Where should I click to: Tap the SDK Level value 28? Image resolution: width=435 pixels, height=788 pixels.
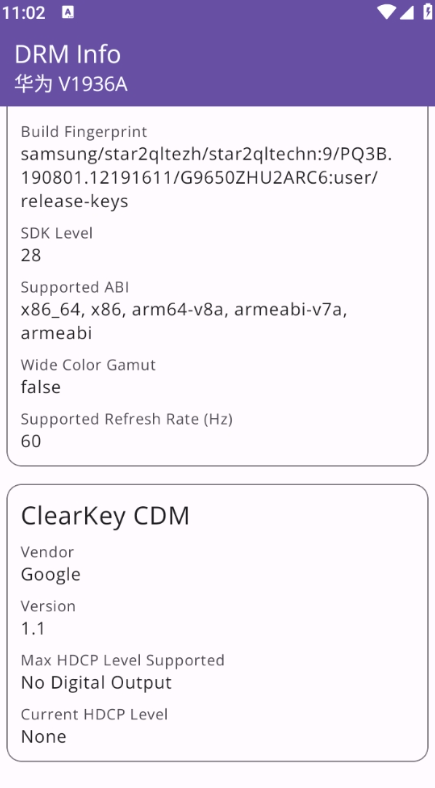pyautogui.click(x=31, y=255)
